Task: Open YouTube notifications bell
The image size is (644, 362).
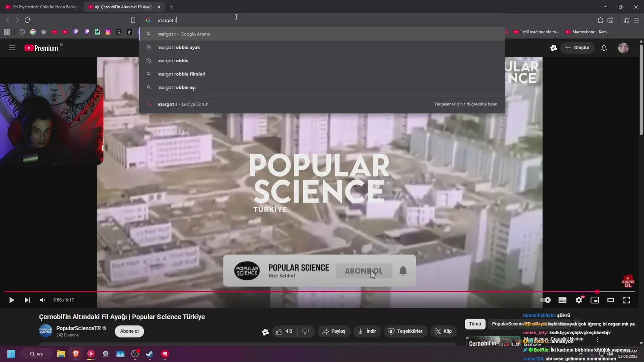Action: pyautogui.click(x=604, y=48)
